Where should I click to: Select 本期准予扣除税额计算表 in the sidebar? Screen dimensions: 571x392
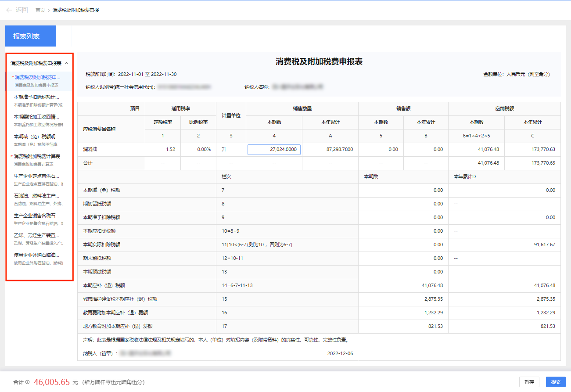[37, 97]
